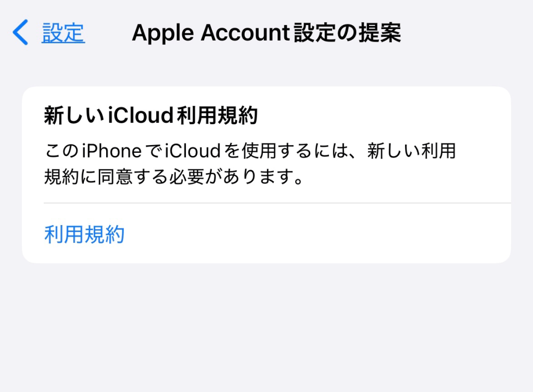
Task: Open the 利用規約 link
Action: tap(84, 234)
